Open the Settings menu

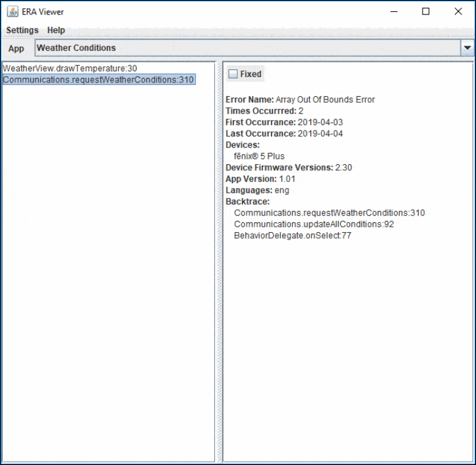click(x=22, y=30)
